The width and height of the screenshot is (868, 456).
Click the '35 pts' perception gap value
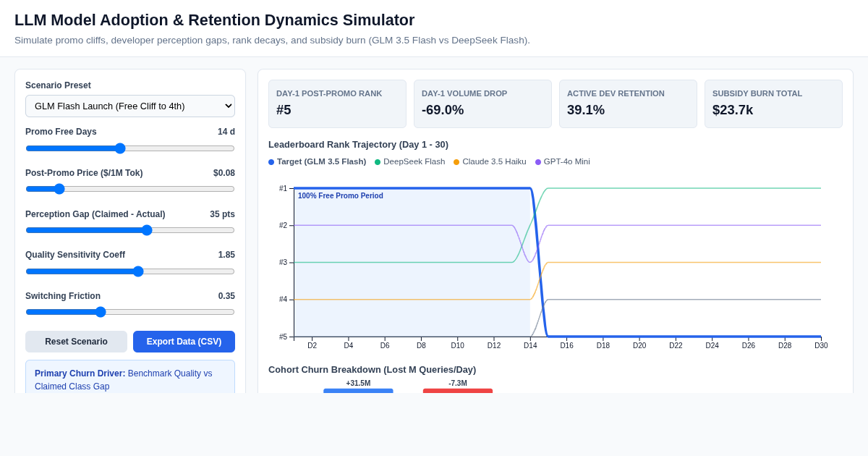(222, 214)
